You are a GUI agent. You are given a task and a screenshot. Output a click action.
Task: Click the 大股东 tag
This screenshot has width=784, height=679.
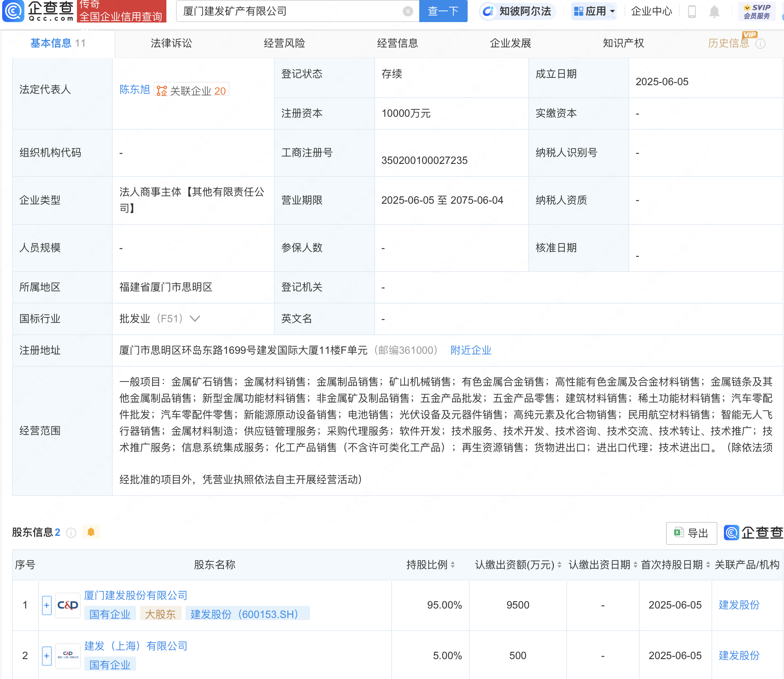point(160,614)
